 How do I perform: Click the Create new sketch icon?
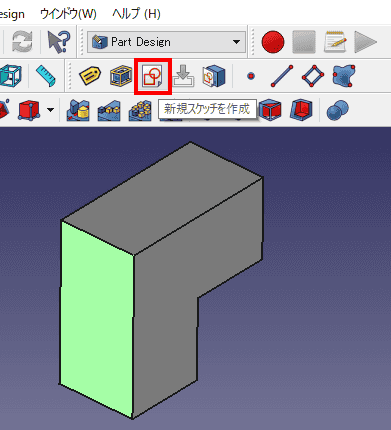[x=153, y=76]
